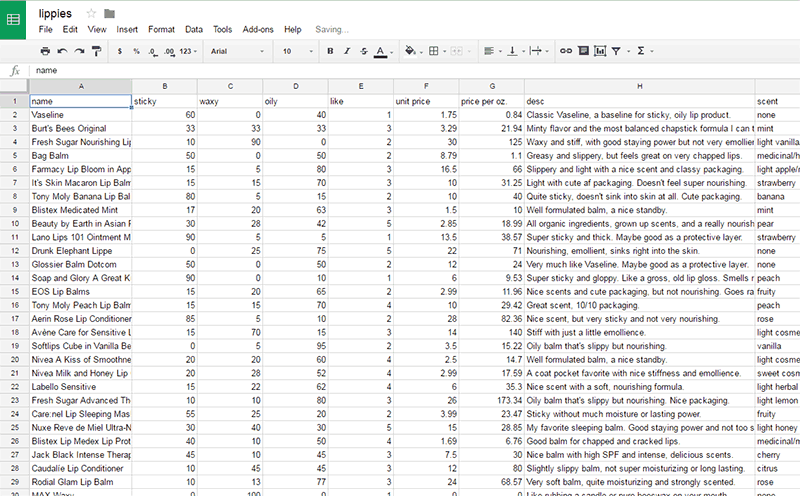This screenshot has width=800, height=496.
Task: Open text wrapping options
Action: (535, 51)
